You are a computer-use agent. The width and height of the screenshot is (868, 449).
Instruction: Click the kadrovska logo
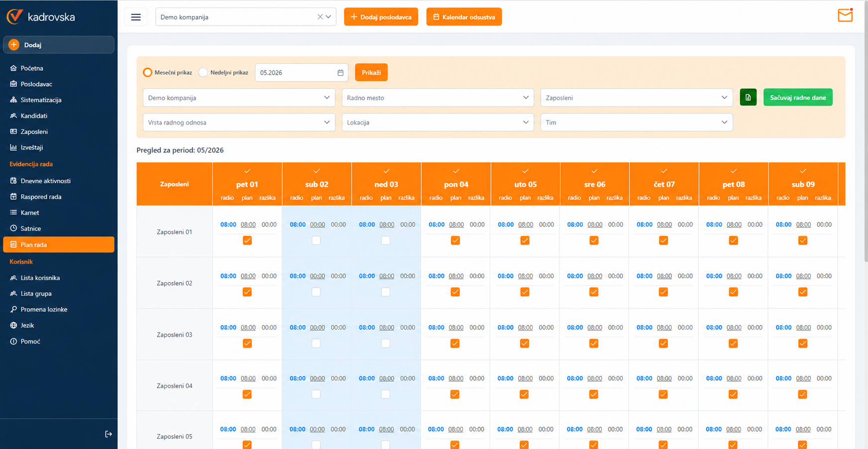pyautogui.click(x=41, y=16)
